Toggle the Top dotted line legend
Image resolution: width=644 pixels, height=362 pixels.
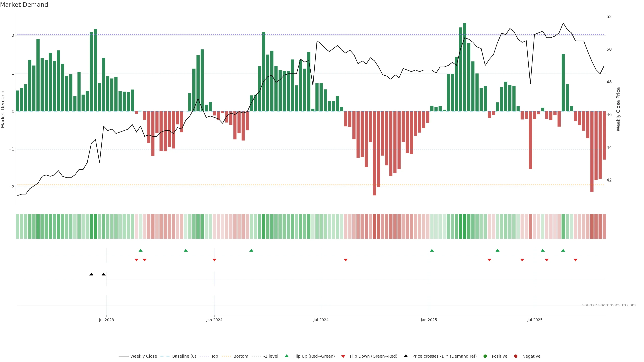tap(214, 356)
